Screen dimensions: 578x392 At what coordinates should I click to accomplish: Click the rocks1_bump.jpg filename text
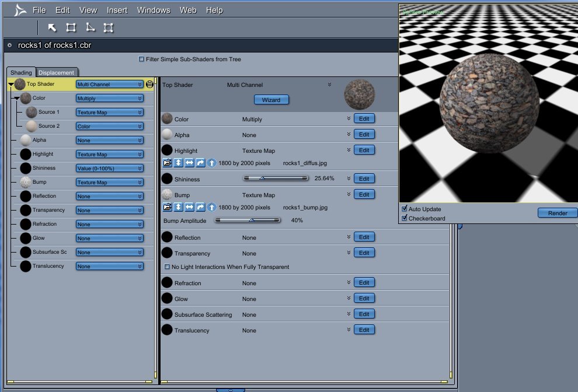click(305, 208)
